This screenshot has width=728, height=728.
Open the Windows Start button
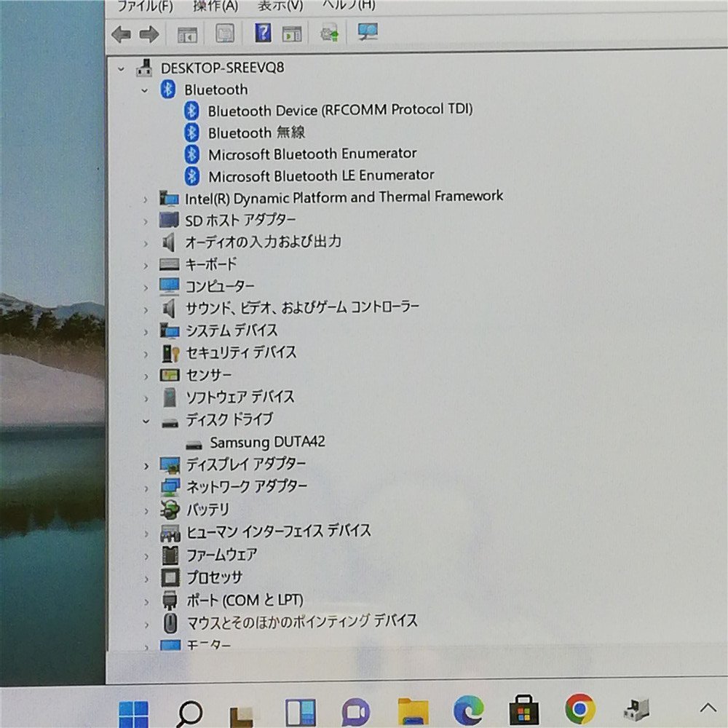[134, 714]
